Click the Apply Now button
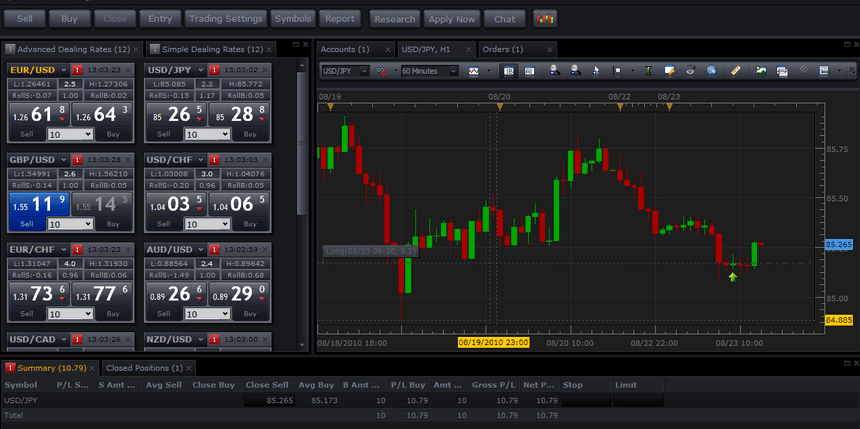 [x=452, y=19]
